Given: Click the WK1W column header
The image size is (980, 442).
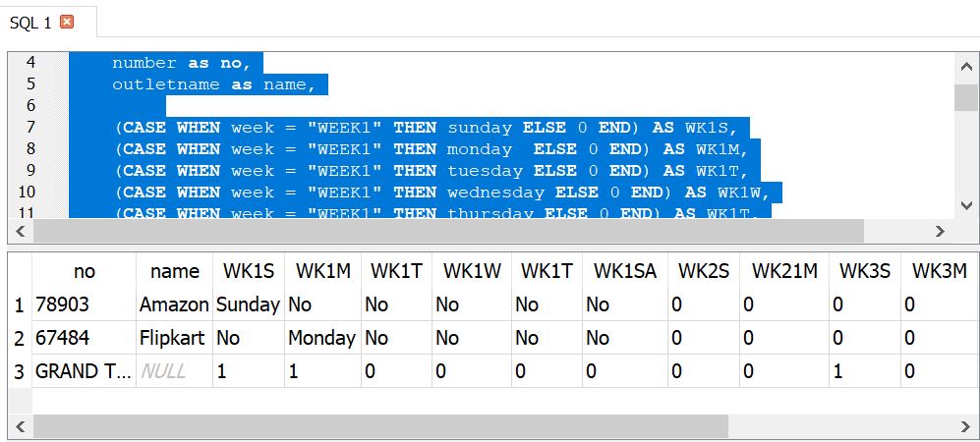Looking at the screenshot, I should 471,271.
